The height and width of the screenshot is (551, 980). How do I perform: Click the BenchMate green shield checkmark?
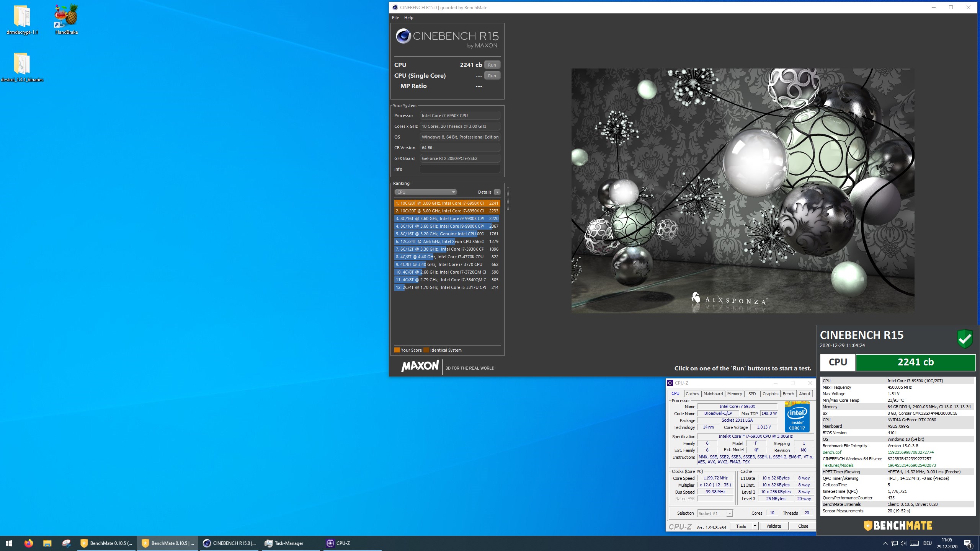click(965, 338)
